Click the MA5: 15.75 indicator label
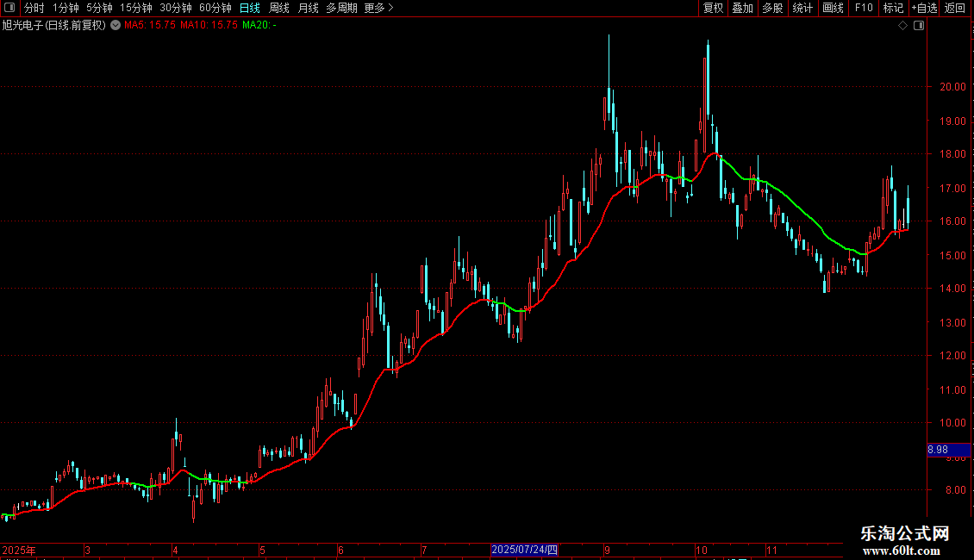This screenshot has width=974, height=560. (150, 26)
